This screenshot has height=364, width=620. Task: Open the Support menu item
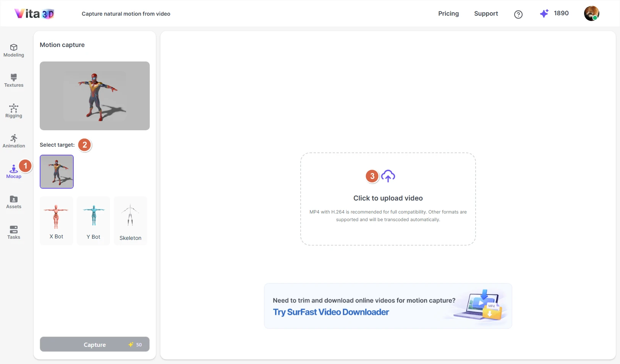[486, 14]
